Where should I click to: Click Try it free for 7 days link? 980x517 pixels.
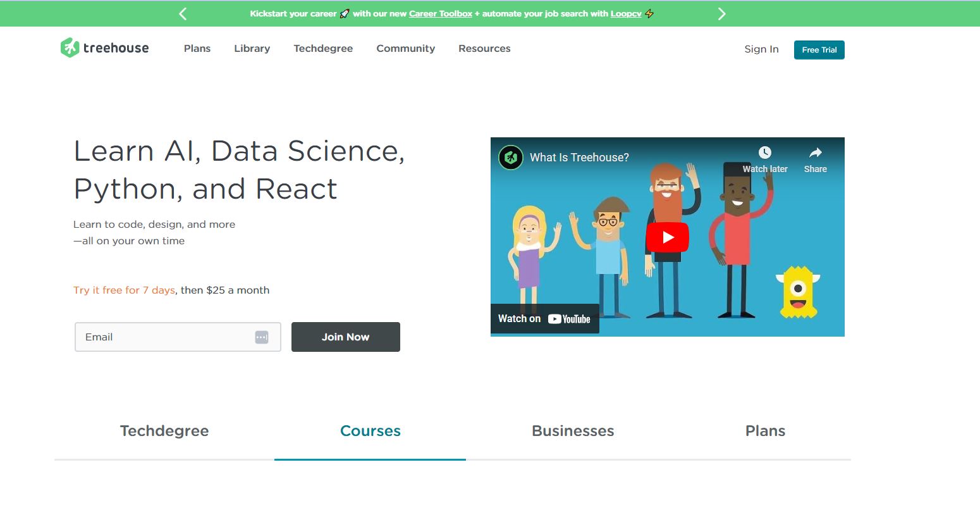124,290
